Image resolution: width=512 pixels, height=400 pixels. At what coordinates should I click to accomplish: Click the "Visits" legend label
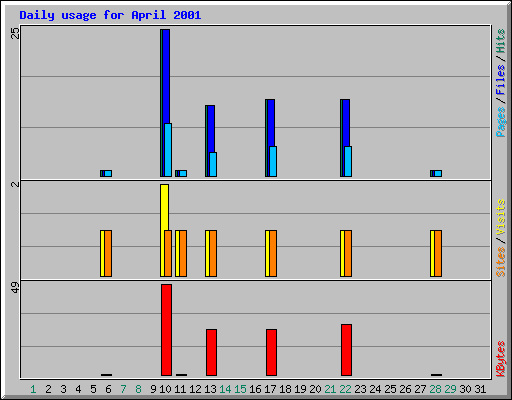(500, 218)
